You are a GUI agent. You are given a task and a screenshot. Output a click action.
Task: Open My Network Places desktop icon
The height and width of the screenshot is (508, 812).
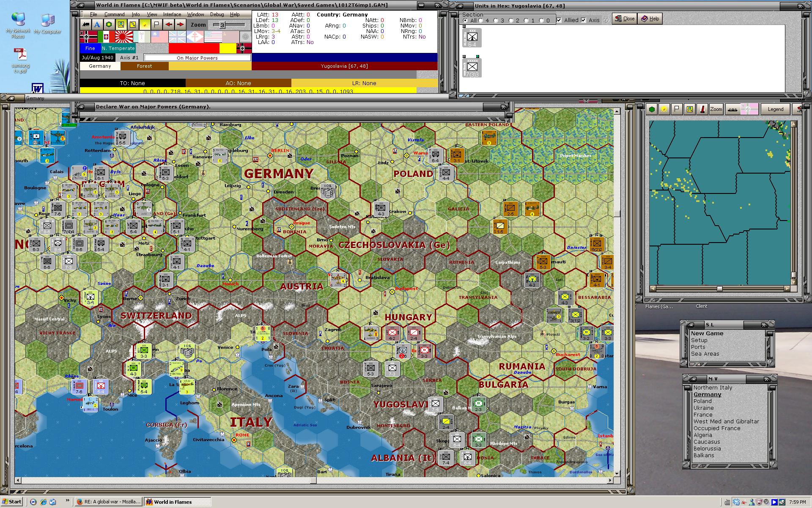(x=18, y=25)
